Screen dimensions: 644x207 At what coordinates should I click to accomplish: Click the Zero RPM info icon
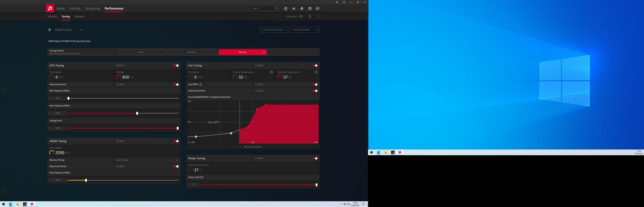[201, 85]
